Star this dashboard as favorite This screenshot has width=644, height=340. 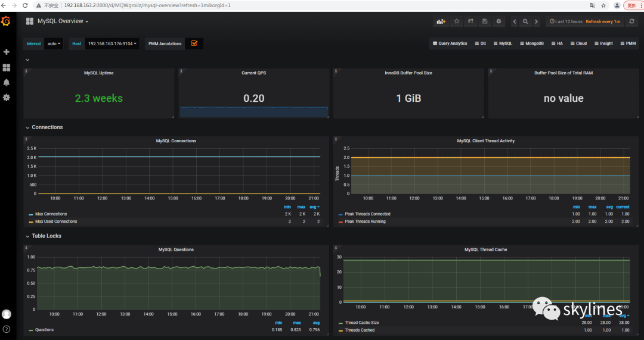(457, 21)
